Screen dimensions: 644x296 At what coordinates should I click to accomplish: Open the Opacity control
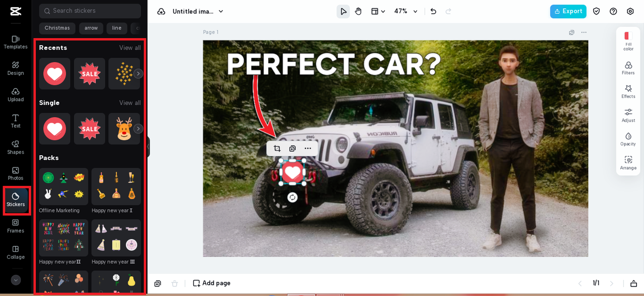(x=628, y=139)
